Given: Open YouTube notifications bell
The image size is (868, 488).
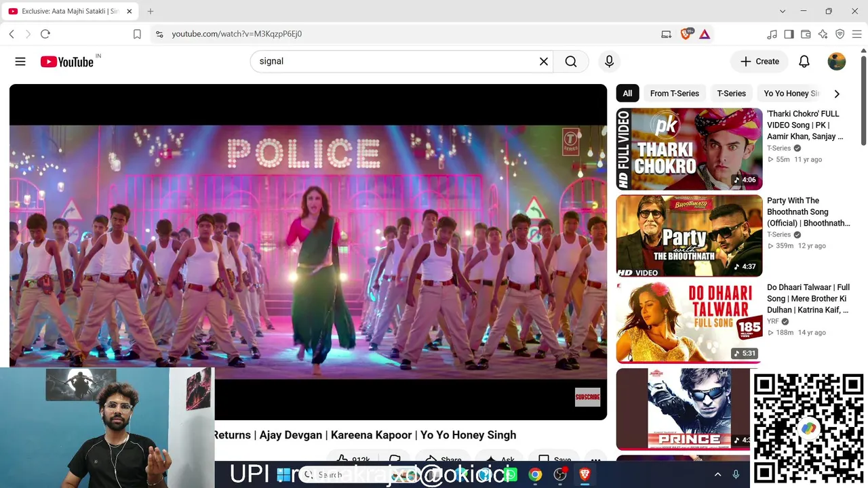Looking at the screenshot, I should pos(804,62).
